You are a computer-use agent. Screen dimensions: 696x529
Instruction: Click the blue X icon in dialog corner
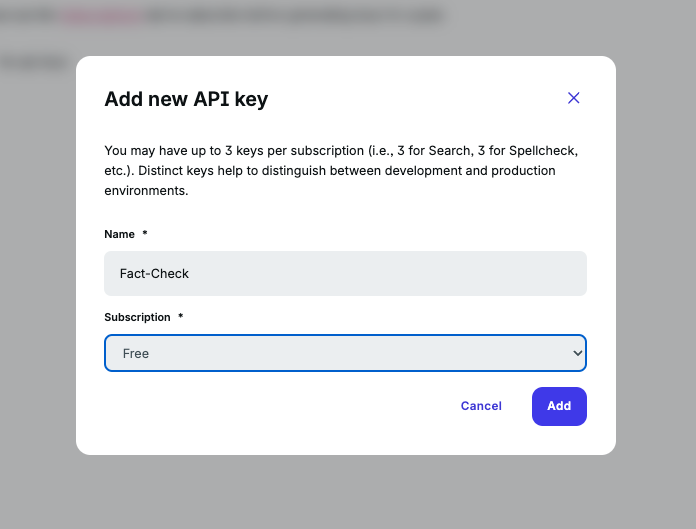(573, 98)
